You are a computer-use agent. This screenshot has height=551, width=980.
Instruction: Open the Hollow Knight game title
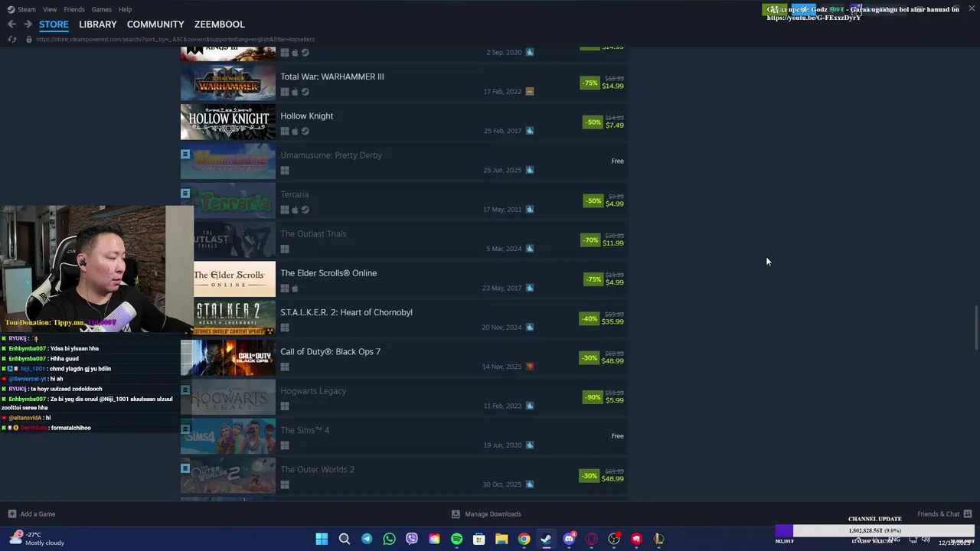pos(306,116)
